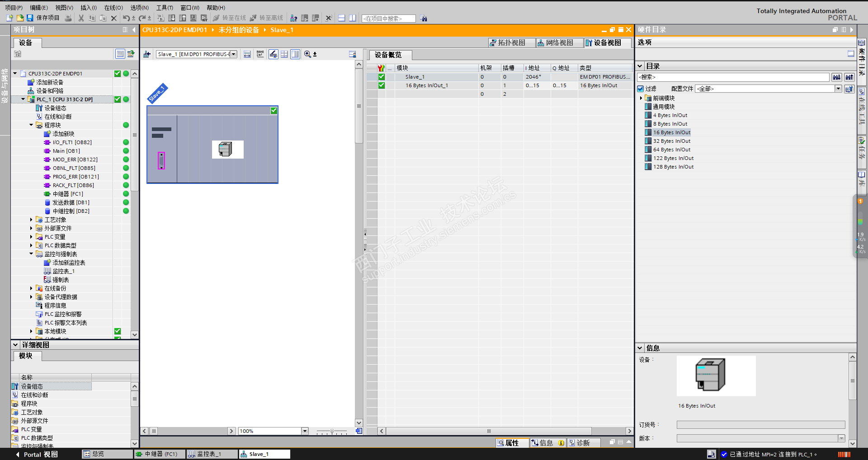The width and height of the screenshot is (868, 460).
Task: Open the 项目(P) menu
Action: tap(14, 8)
